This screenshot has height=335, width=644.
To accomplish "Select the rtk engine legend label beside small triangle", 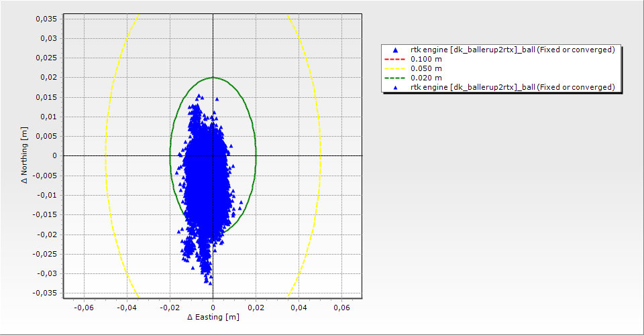I will [513, 87].
